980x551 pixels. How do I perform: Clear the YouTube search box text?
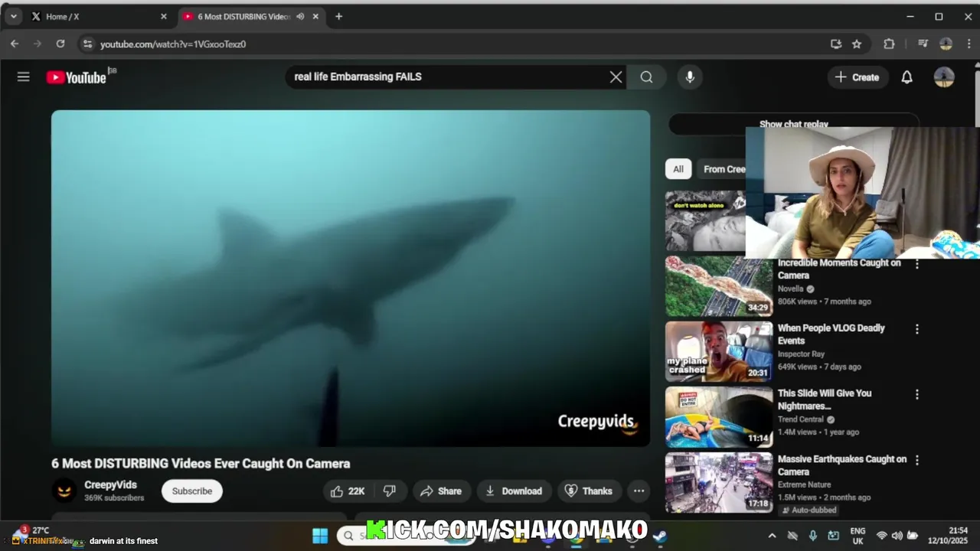click(x=616, y=77)
